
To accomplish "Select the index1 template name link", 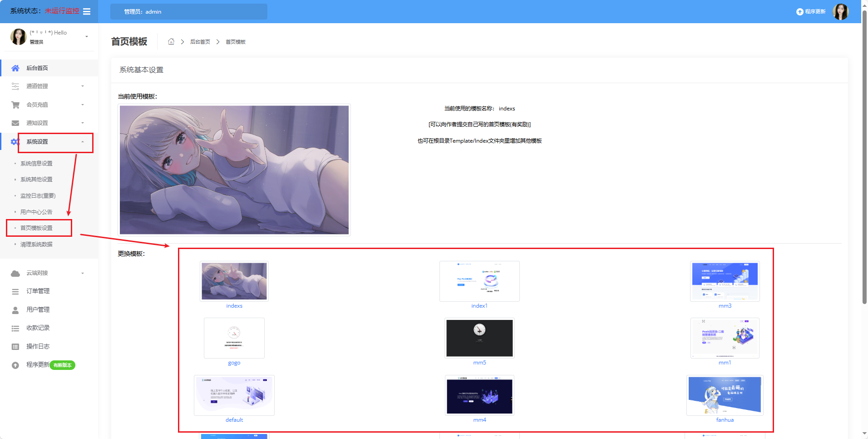I will [479, 306].
